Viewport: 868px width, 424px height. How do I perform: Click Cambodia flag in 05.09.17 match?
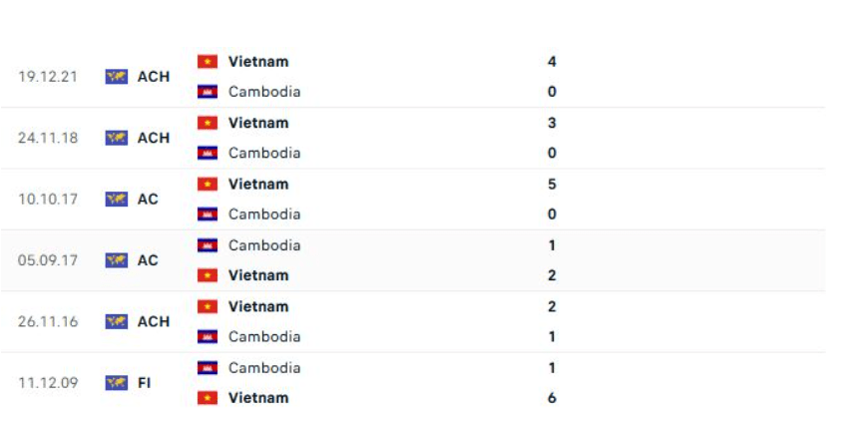[208, 245]
